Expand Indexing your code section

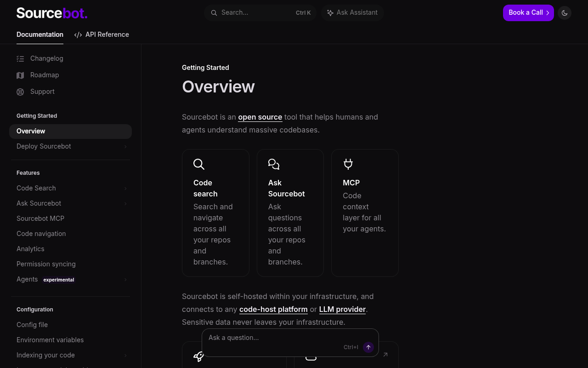[125, 356]
